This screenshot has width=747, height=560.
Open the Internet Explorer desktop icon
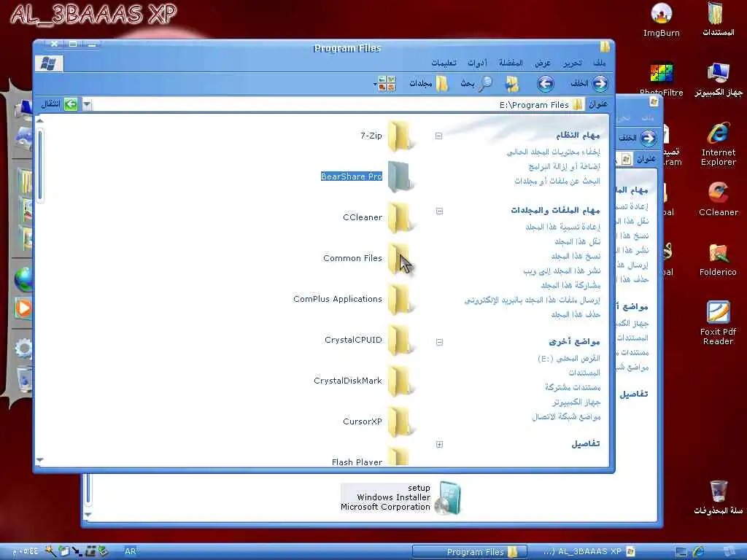click(718, 144)
